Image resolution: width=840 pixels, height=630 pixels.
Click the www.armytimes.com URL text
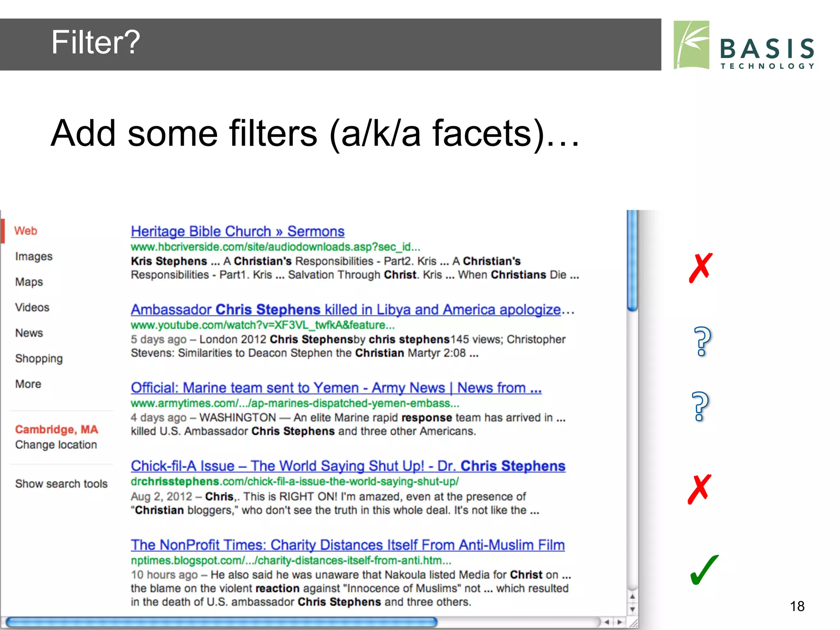[x=295, y=403]
